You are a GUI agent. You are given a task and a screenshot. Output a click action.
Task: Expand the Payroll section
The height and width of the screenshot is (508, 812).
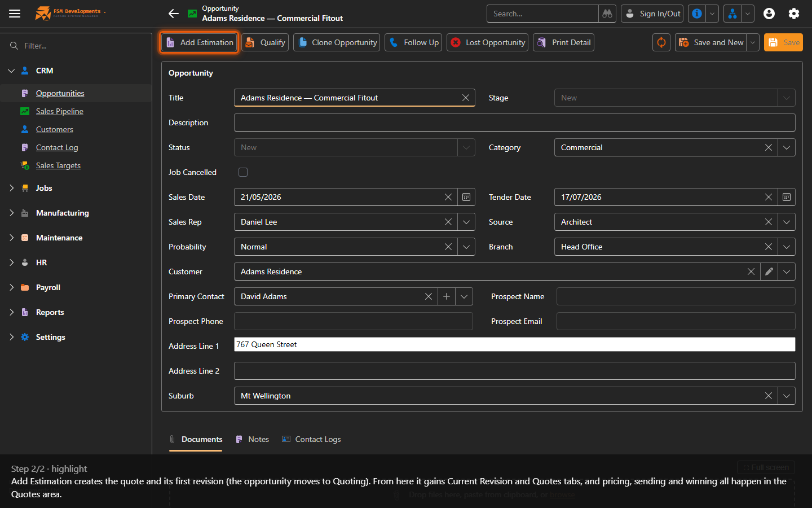click(x=11, y=287)
